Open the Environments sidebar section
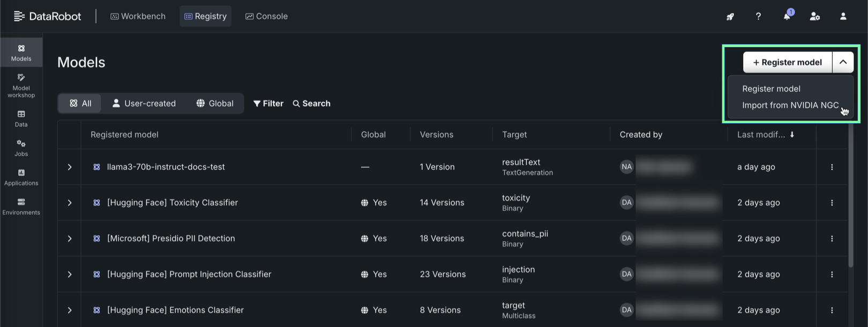The image size is (868, 327). (x=21, y=207)
